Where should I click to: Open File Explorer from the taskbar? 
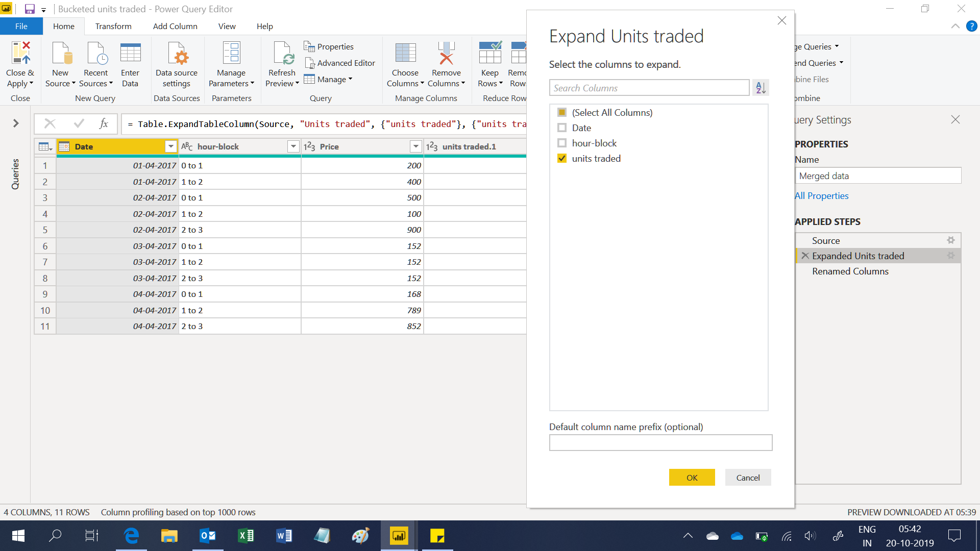point(169,536)
